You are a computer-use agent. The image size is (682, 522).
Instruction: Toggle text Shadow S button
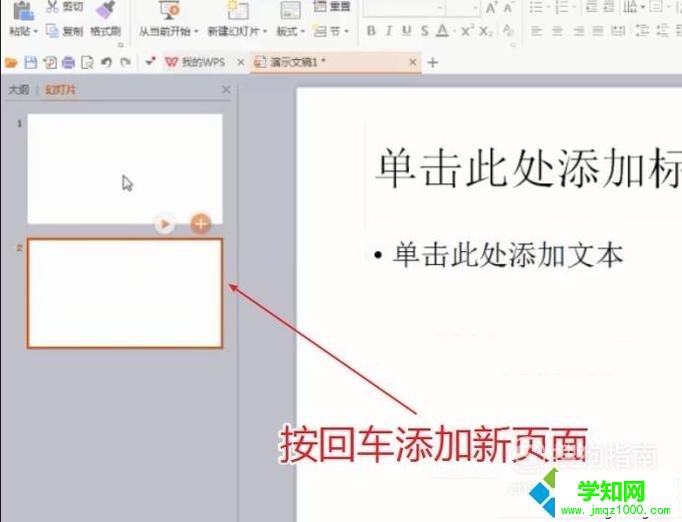(x=425, y=31)
